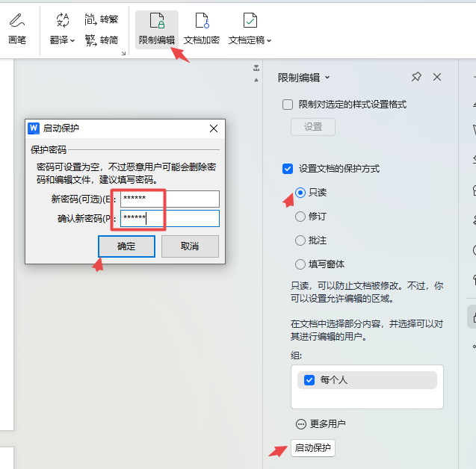This screenshot has width=476, height=469.
Task: Open the 文档加密 document encryption tool
Action: 202,29
